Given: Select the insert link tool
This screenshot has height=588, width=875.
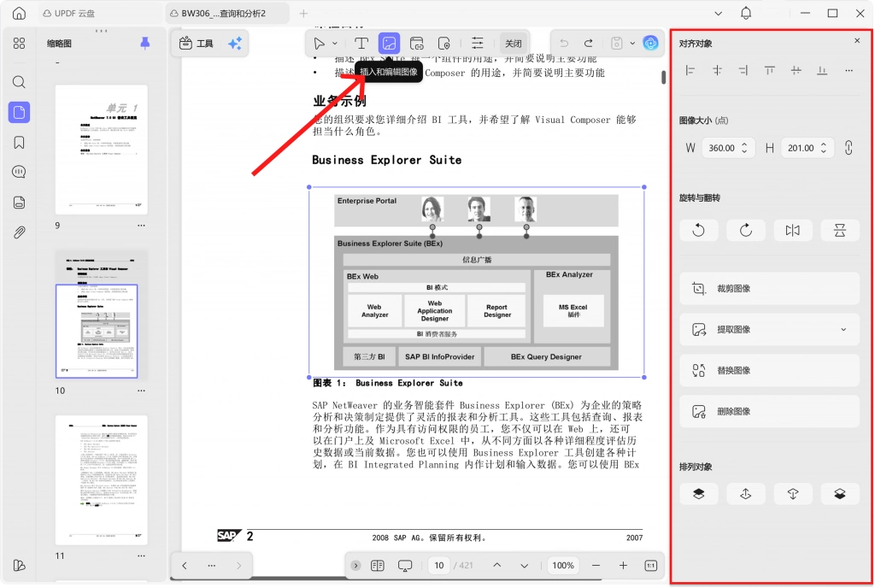Looking at the screenshot, I should pos(417,43).
